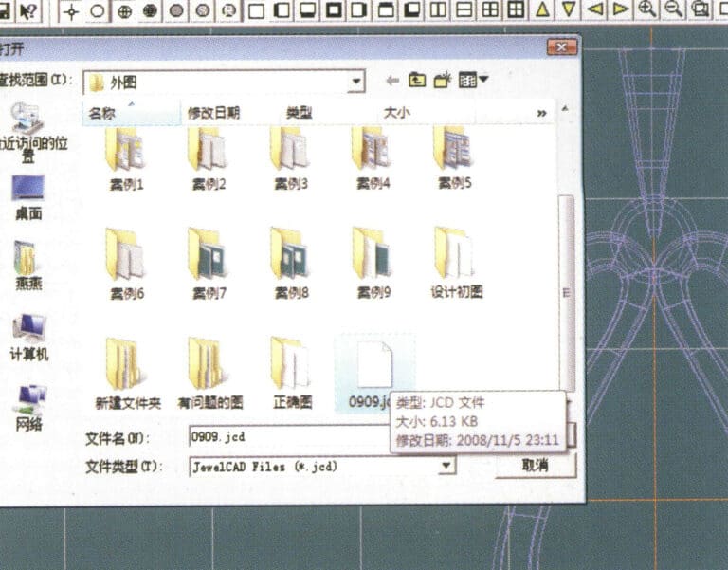Select the 案例2 folder
Image resolution: width=728 pixels, height=570 pixels.
pos(209,159)
